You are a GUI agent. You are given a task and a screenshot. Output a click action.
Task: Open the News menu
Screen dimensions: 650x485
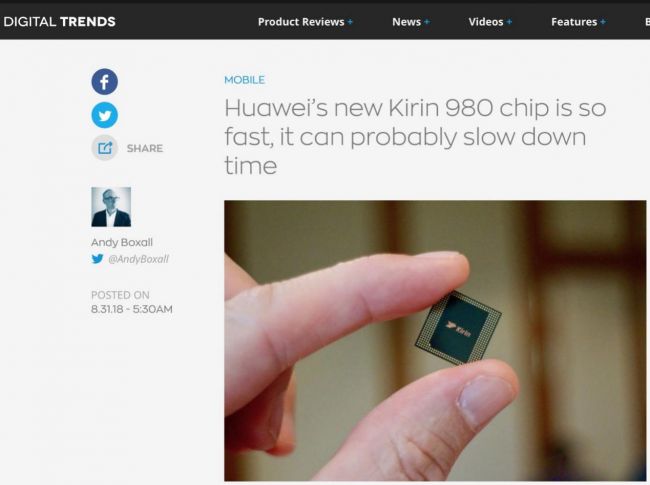406,22
